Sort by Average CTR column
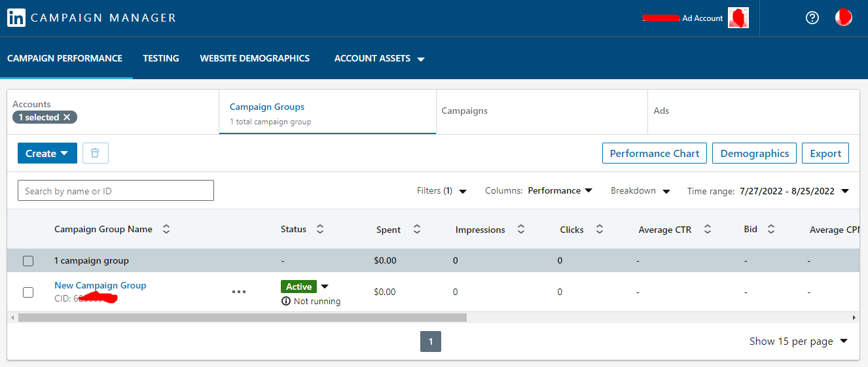The image size is (868, 367). tap(707, 229)
